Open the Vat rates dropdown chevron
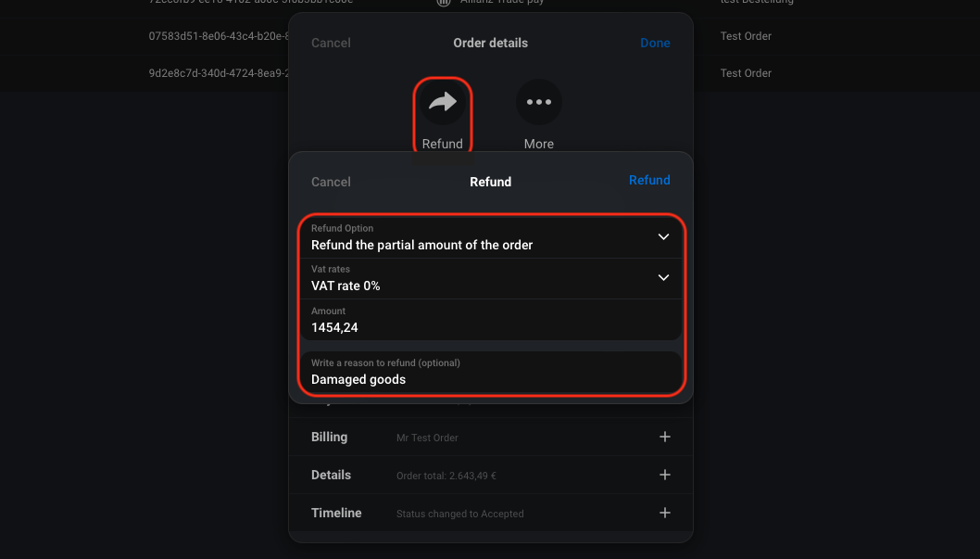Screen dimensions: 980x559 663,277
